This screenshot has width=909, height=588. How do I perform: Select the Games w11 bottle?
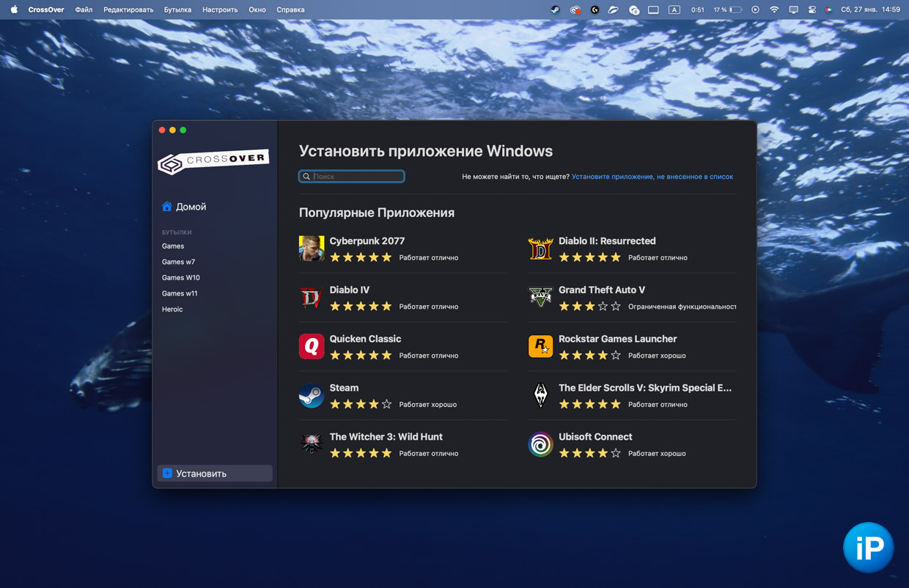180,293
